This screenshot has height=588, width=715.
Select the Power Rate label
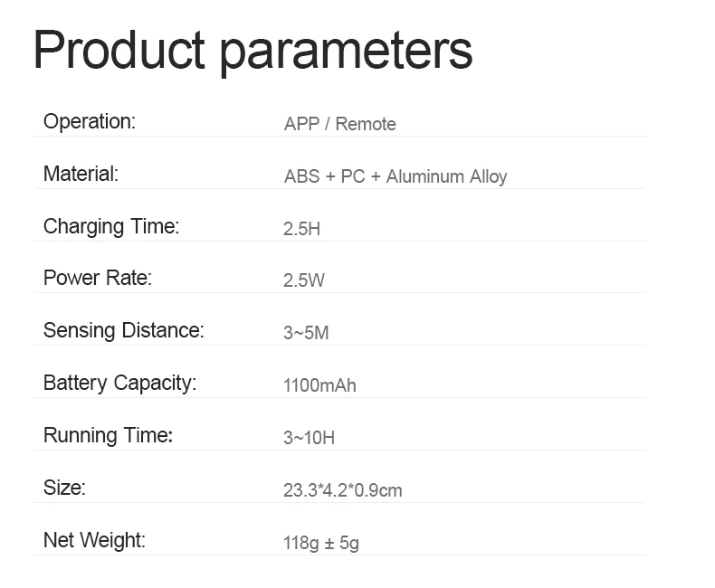tap(98, 278)
